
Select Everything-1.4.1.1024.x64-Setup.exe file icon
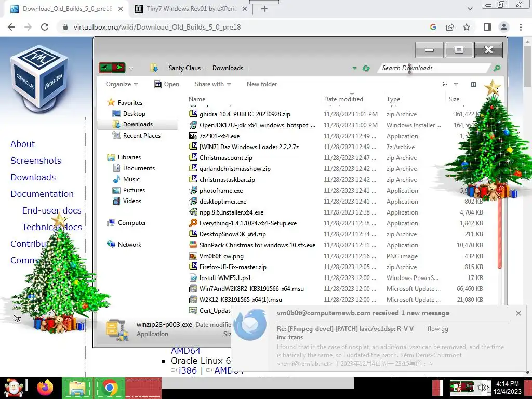tap(193, 223)
